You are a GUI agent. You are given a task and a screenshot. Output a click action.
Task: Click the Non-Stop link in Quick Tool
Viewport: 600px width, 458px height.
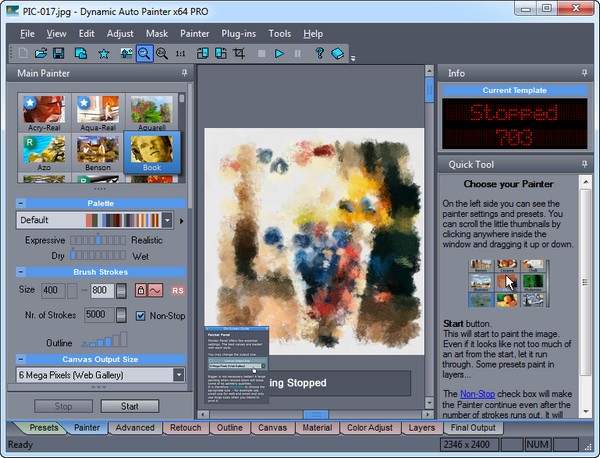[476, 395]
